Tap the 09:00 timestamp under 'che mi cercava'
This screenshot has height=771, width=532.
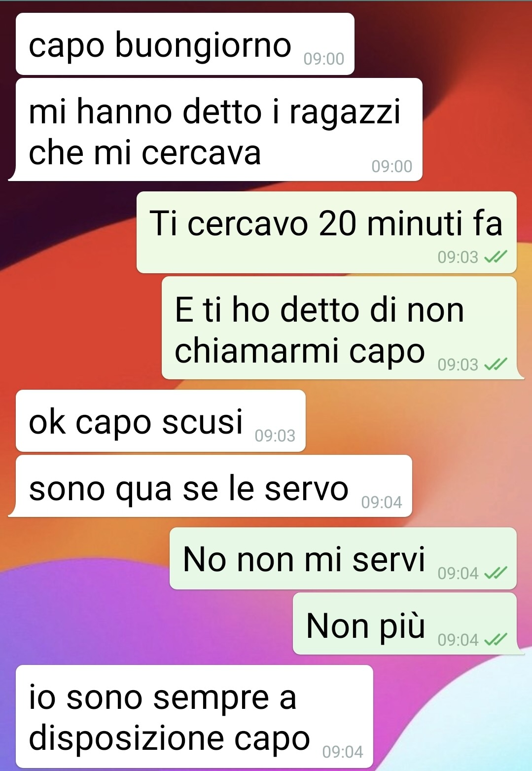coord(392,166)
